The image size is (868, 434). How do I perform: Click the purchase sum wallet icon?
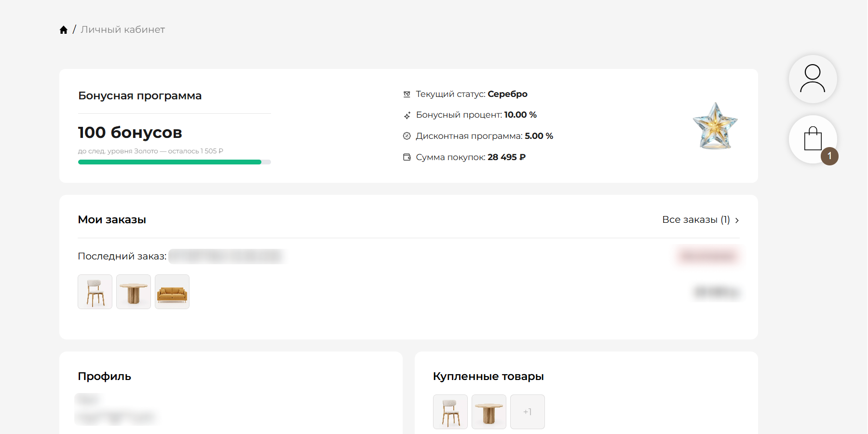tap(407, 157)
